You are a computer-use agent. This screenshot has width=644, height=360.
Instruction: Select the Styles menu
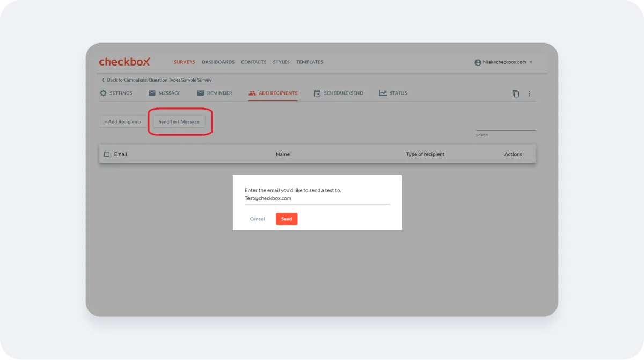[281, 62]
